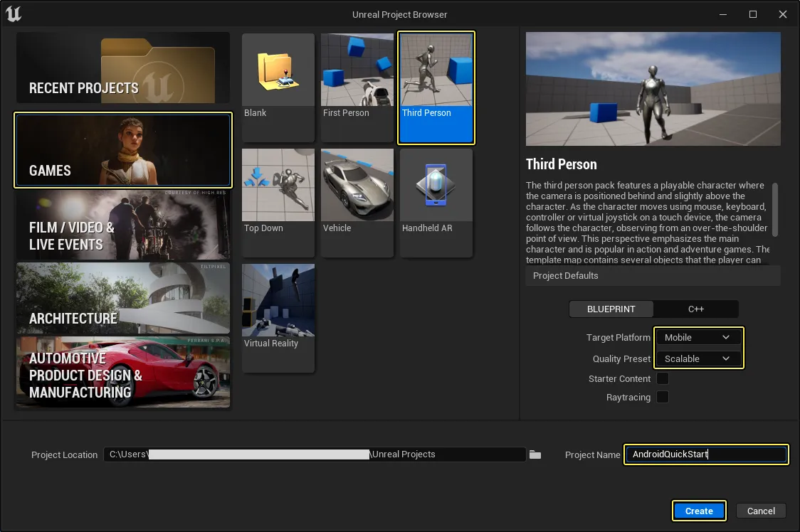The image size is (800, 532).
Task: Select the Vehicle template
Action: pos(357,203)
